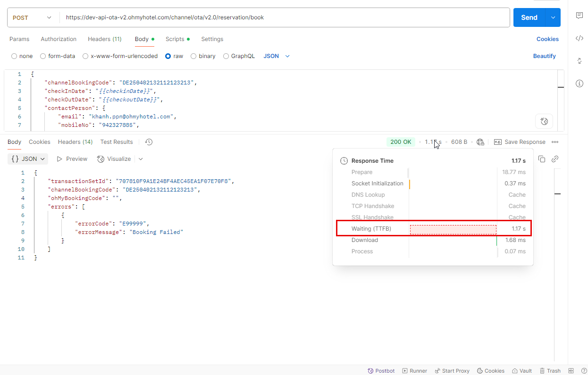Click the Beautify link

[x=544, y=56]
